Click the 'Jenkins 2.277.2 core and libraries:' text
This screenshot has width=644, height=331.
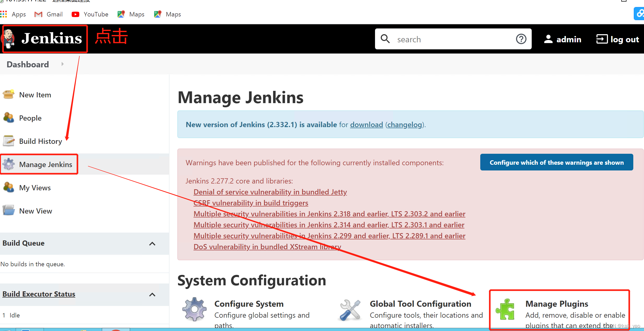[239, 181]
